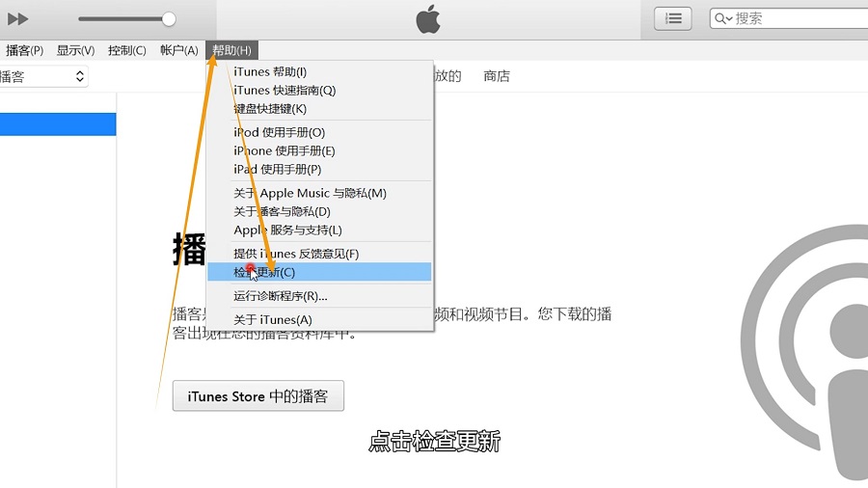868x488 pixels.
Task: Switch to the 商店 tab
Action: coord(497,76)
